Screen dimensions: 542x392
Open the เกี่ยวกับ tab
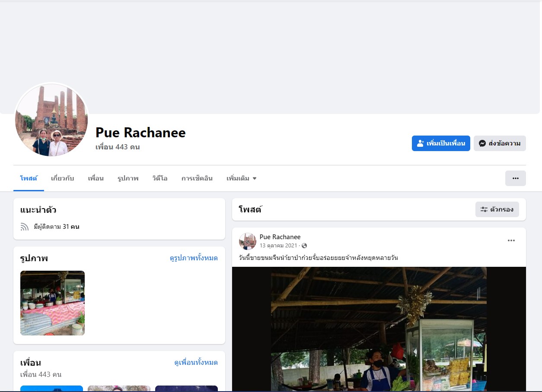[x=62, y=178]
